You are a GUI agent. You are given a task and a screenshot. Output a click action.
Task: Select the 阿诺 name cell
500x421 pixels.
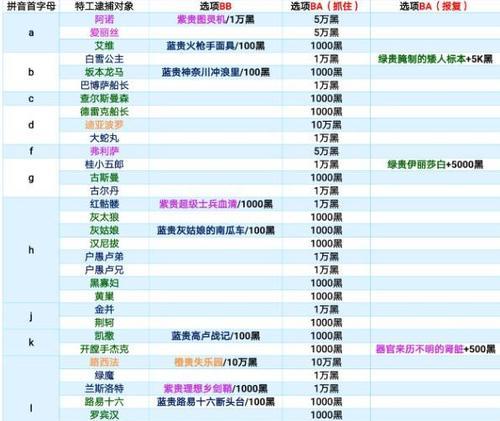[x=104, y=19]
